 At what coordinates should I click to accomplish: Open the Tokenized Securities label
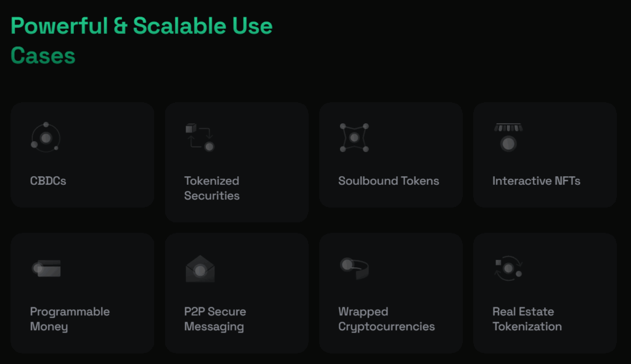point(211,188)
